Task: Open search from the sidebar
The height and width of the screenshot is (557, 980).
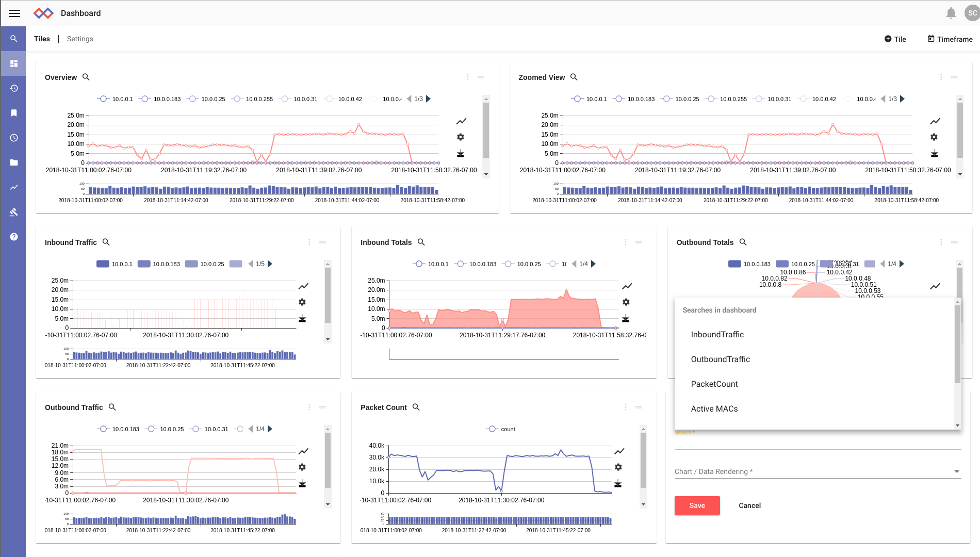Action: [x=14, y=39]
